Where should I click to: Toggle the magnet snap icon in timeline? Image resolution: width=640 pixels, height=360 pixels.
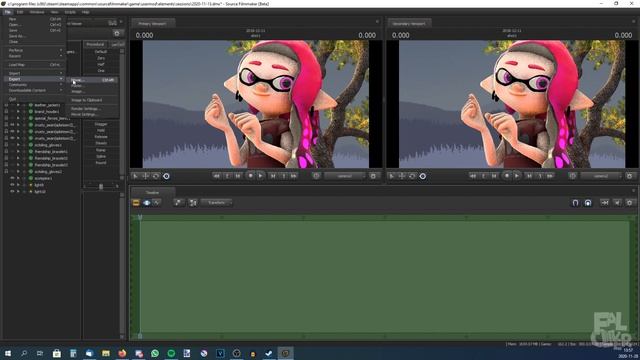click(575, 202)
